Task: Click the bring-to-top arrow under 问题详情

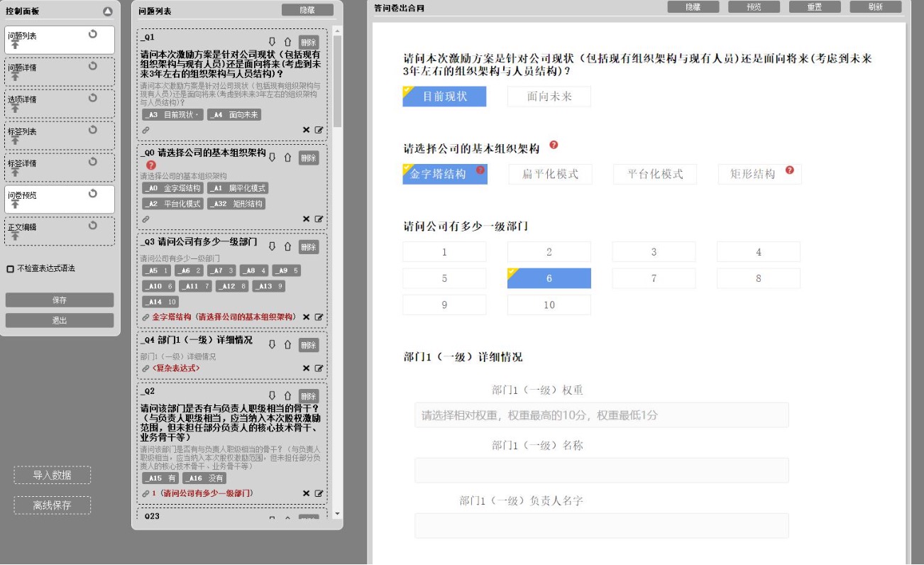Action: click(x=15, y=77)
